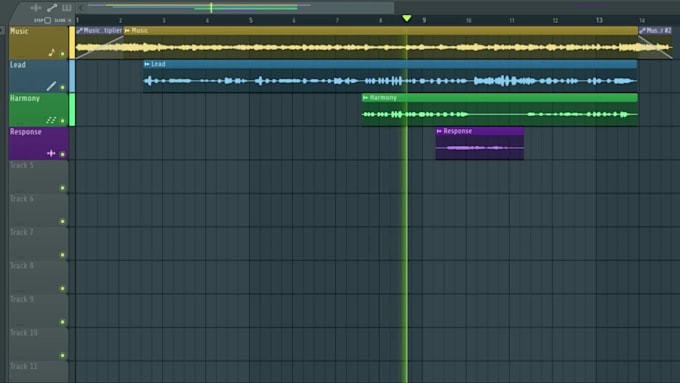Mute Track 5
This screenshot has height=383, width=680.
pyautogui.click(x=62, y=188)
